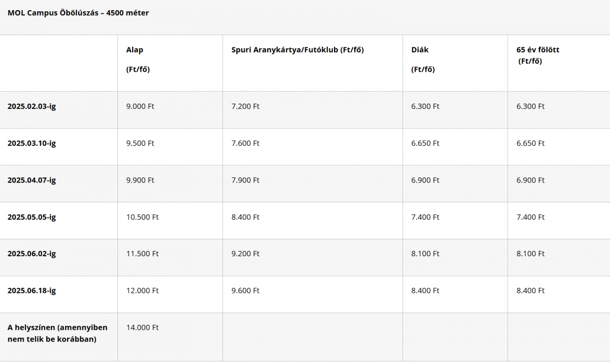Select the Alap (Ft/fő) column header
The width and height of the screenshot is (610, 364).
click(x=138, y=59)
